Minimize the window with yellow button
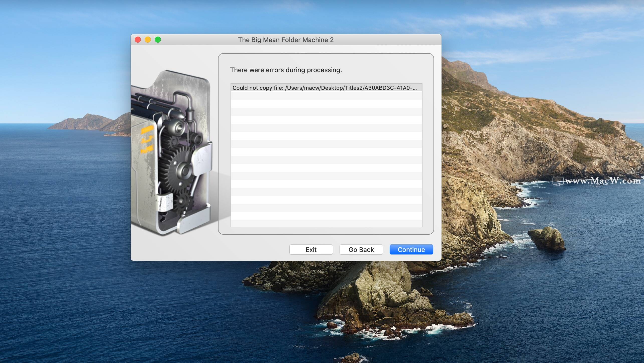The image size is (644, 363). [148, 40]
